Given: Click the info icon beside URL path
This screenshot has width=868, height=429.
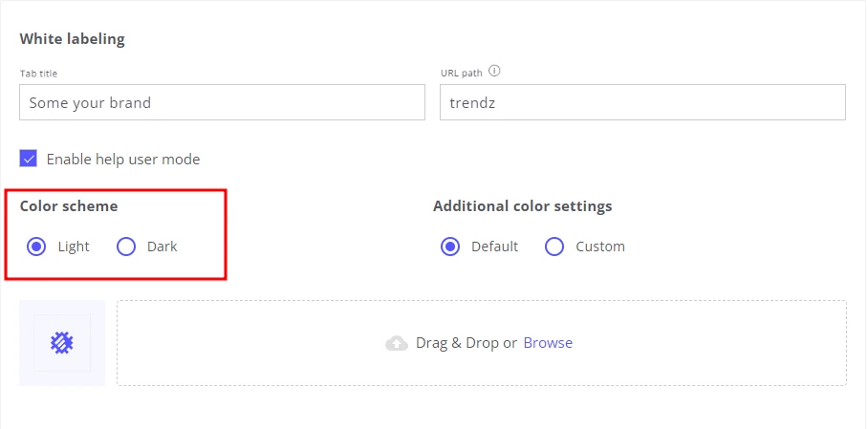Looking at the screenshot, I should tap(494, 72).
